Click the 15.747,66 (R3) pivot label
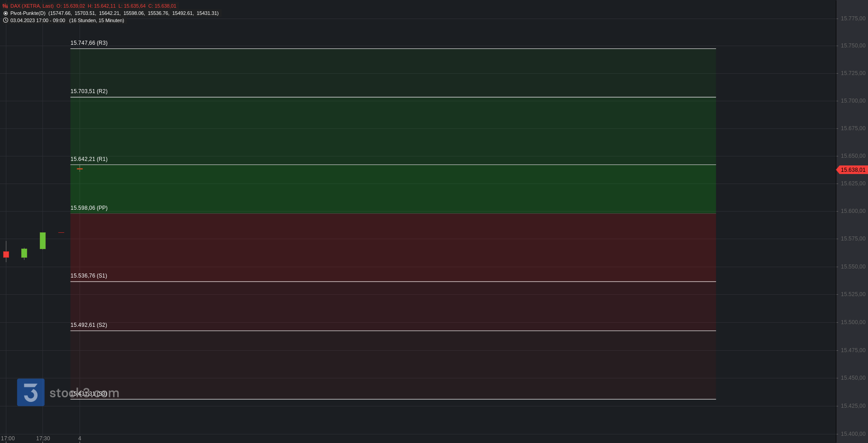 pos(89,43)
